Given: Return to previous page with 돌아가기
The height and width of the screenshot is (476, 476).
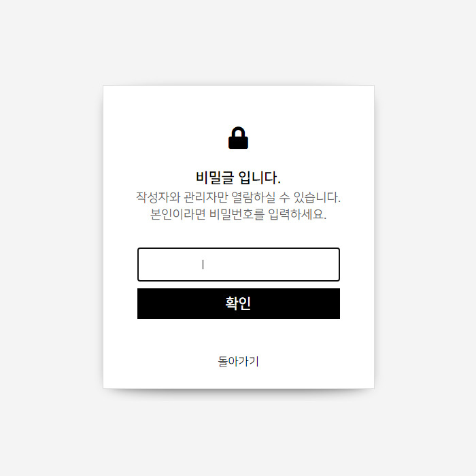Looking at the screenshot, I should (238, 361).
